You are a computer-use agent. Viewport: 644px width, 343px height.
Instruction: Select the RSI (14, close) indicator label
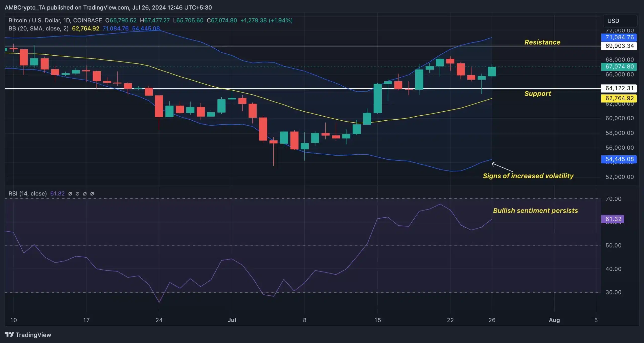28,193
